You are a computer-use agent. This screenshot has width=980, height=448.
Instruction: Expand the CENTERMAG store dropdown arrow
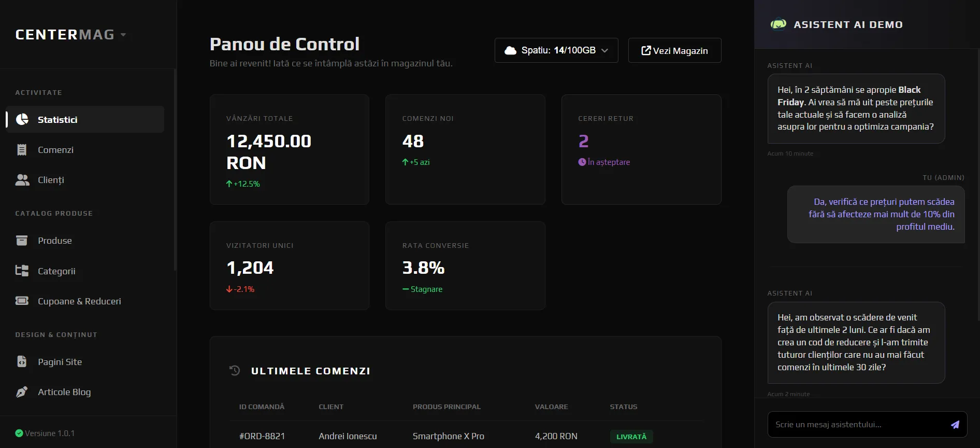(x=123, y=35)
